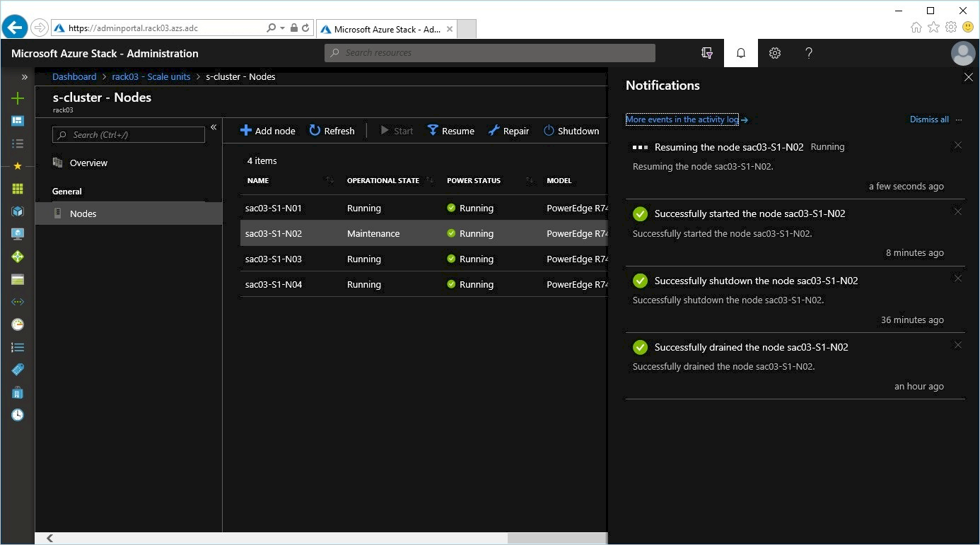The image size is (980, 545).
Task: Open the notifications ellipsis more options
Action: 959,119
